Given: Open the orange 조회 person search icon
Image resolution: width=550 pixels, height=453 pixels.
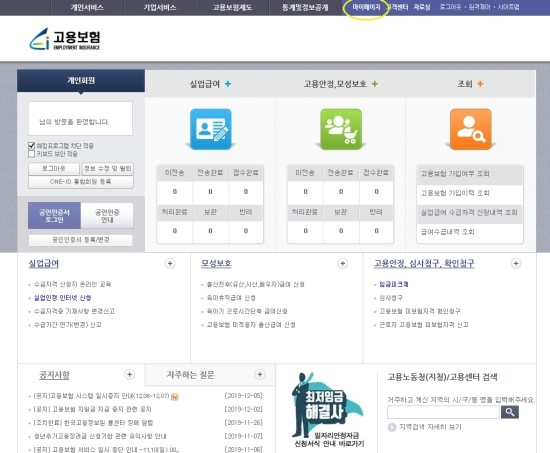Looking at the screenshot, I should click(x=470, y=129).
